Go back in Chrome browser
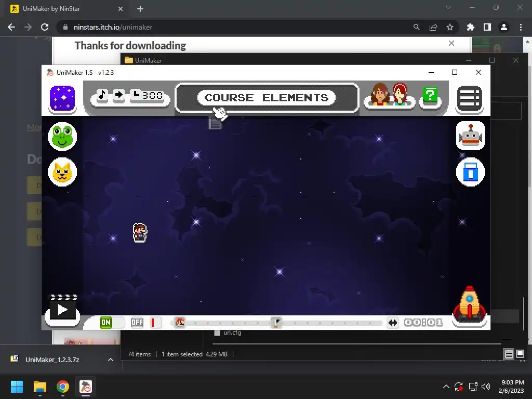This screenshot has height=399, width=532. click(x=11, y=27)
